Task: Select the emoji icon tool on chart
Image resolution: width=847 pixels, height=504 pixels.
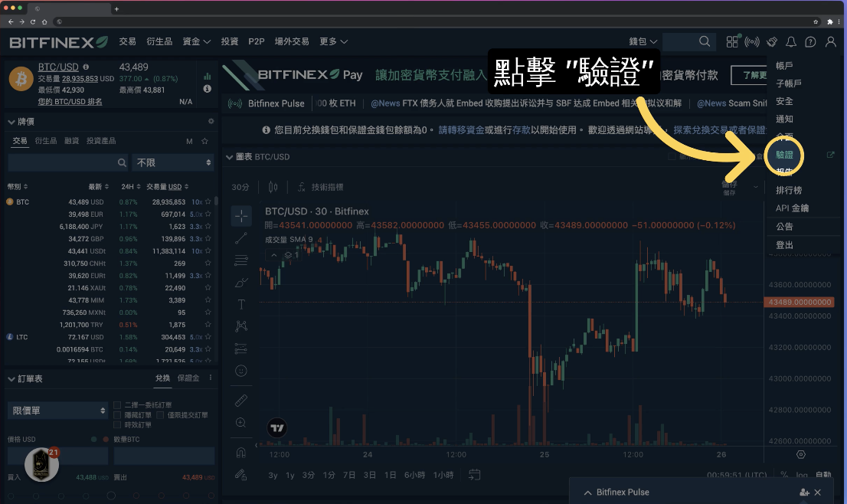Action: tap(241, 371)
